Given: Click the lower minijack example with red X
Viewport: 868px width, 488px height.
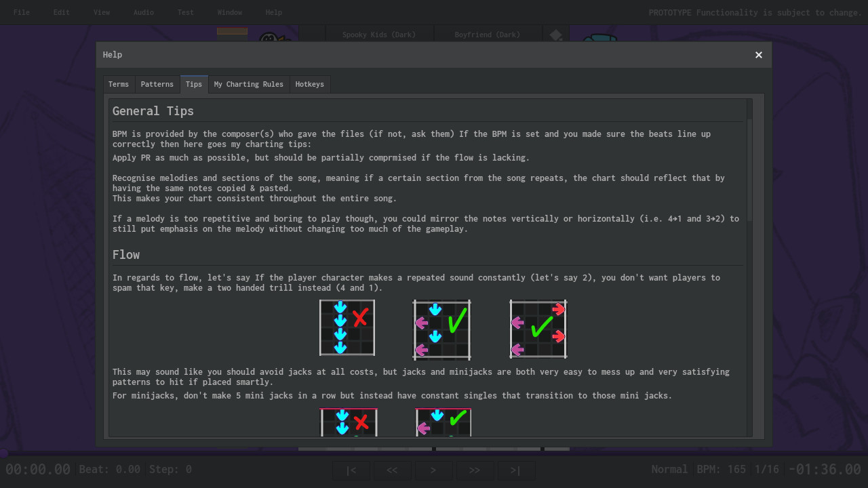Looking at the screenshot, I should [349, 422].
